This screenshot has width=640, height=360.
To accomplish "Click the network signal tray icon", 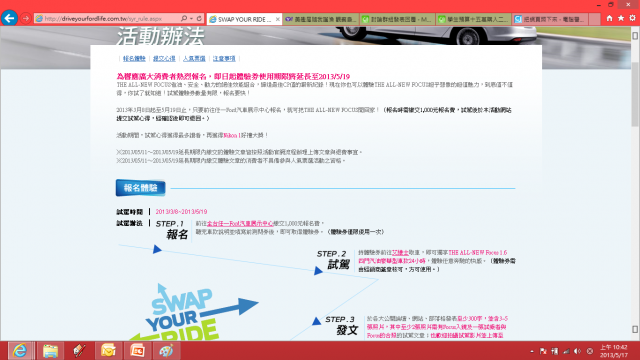I will point(566,351).
